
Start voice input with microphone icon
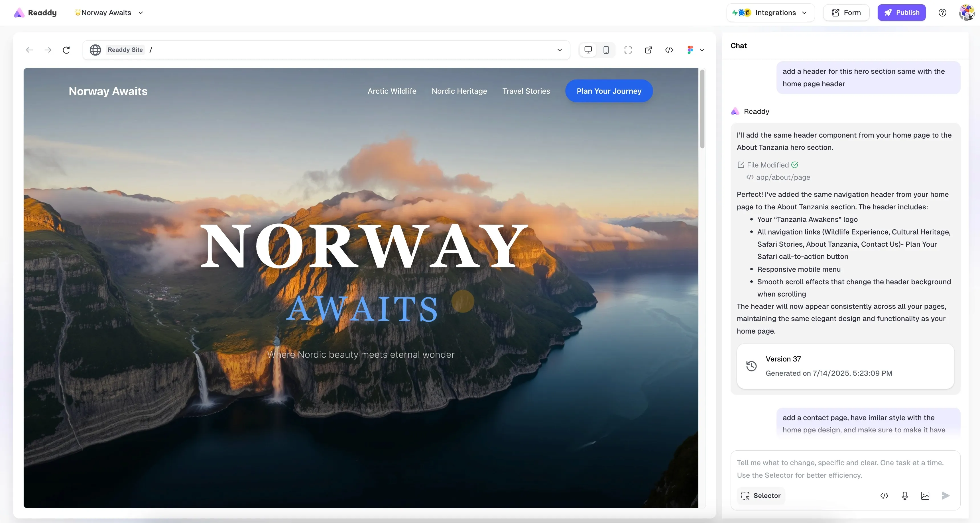[905, 496]
